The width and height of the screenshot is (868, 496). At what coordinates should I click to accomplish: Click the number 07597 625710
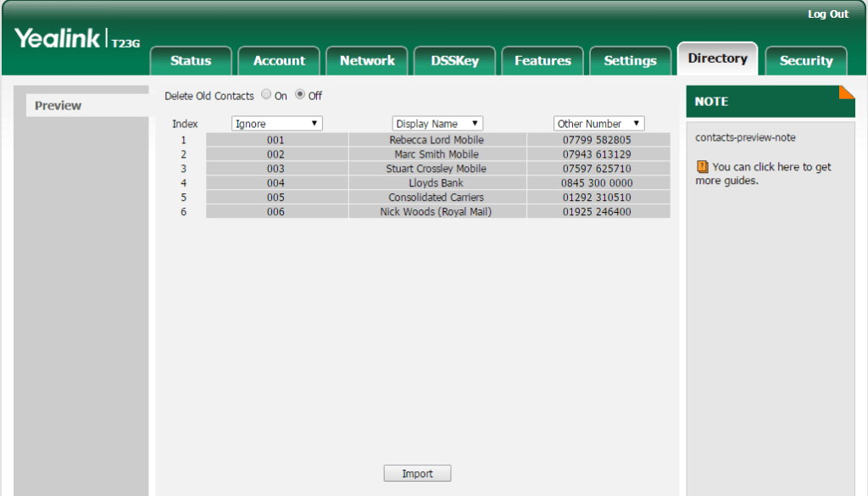(597, 169)
